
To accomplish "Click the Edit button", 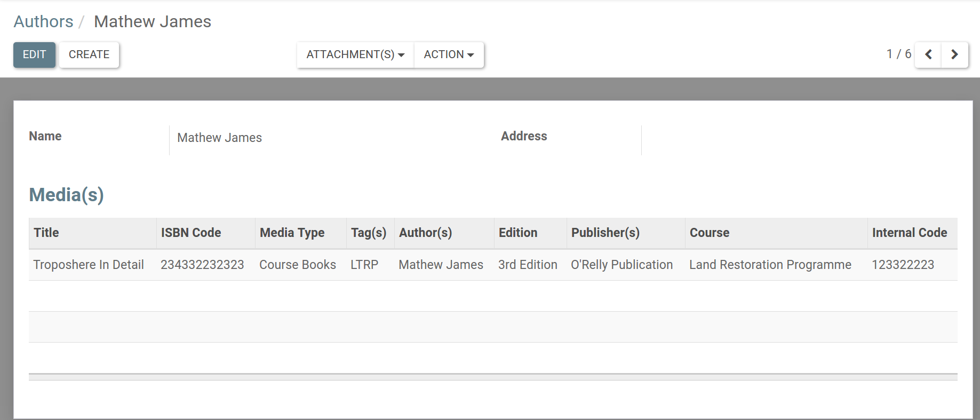I will [x=34, y=54].
